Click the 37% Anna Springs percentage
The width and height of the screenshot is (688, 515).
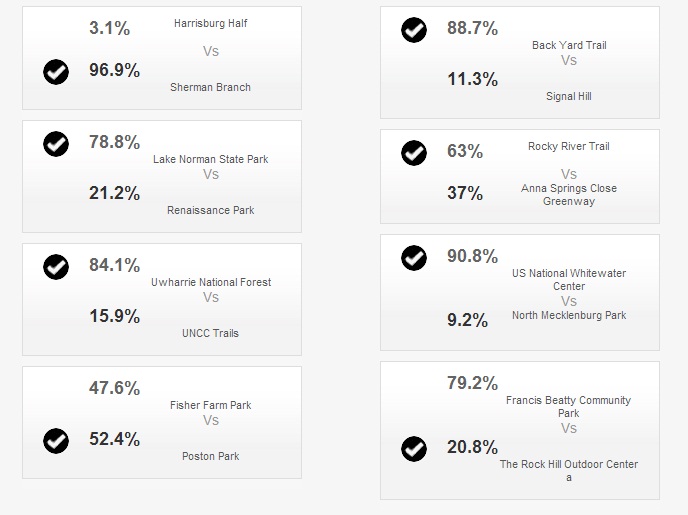tap(465, 193)
